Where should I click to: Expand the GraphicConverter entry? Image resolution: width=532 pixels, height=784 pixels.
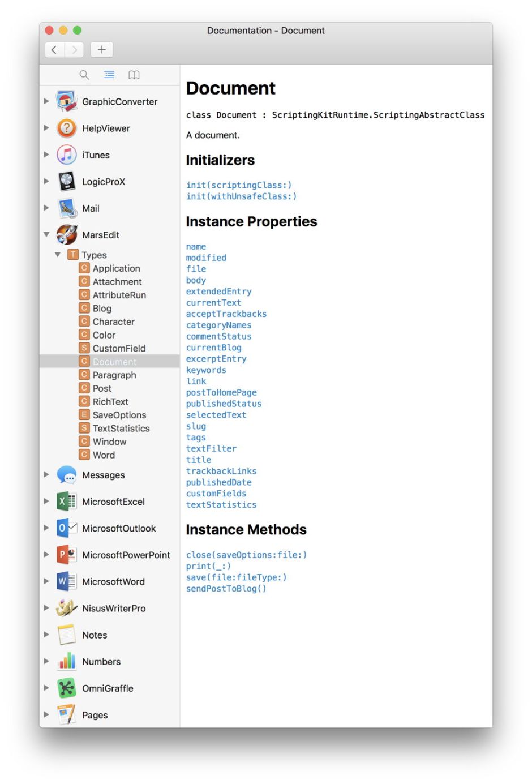pyautogui.click(x=46, y=102)
